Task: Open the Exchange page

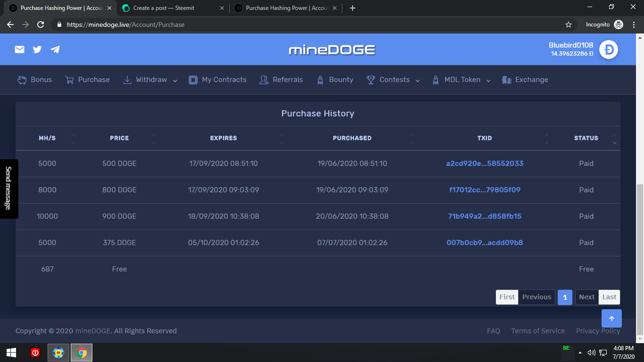Action: coord(525,80)
